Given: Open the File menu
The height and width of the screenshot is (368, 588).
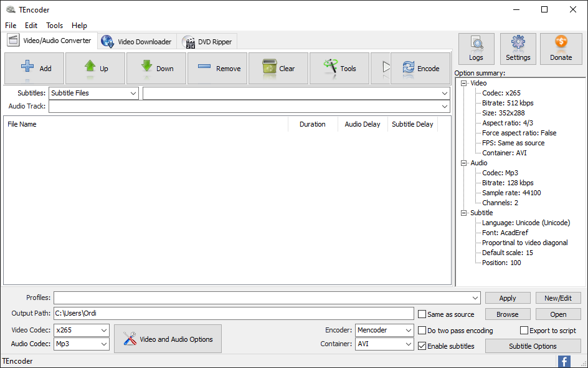Looking at the screenshot, I should 11,26.
